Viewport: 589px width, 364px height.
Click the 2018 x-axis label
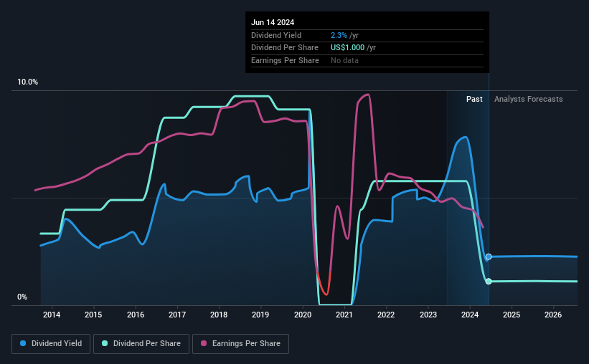click(x=219, y=315)
